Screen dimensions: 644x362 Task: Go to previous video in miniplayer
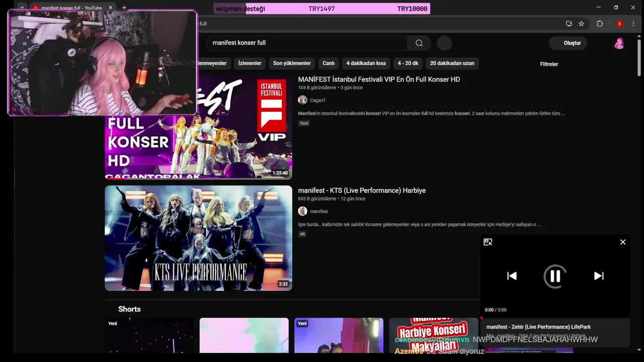(x=512, y=276)
